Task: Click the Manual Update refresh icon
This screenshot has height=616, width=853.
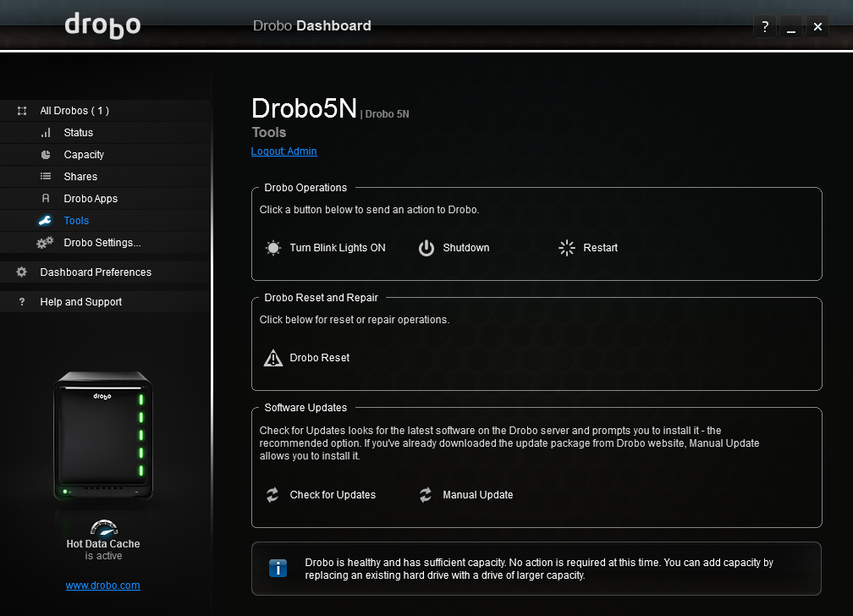Action: coord(426,495)
